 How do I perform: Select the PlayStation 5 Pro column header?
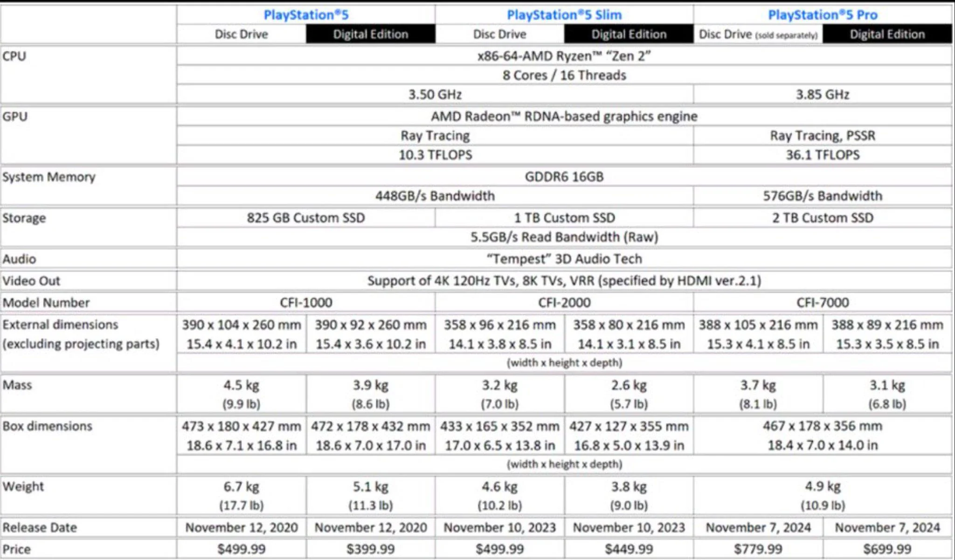click(x=822, y=15)
